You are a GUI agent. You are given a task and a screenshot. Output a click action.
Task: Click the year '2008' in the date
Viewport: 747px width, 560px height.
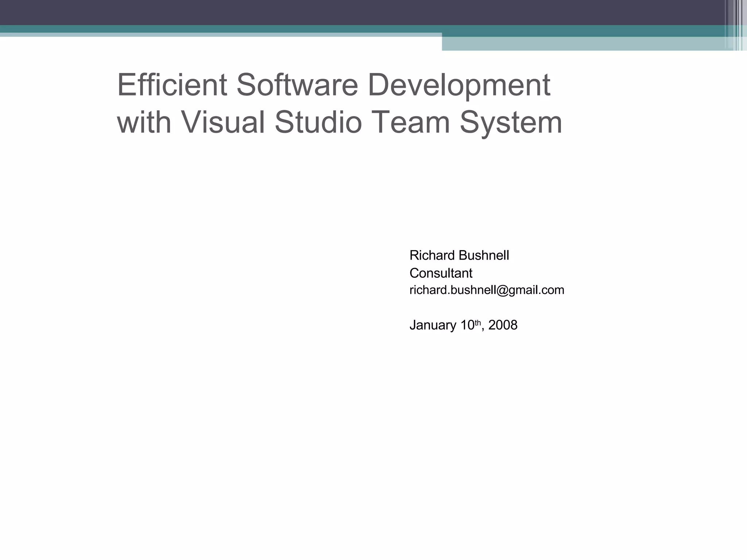click(503, 325)
